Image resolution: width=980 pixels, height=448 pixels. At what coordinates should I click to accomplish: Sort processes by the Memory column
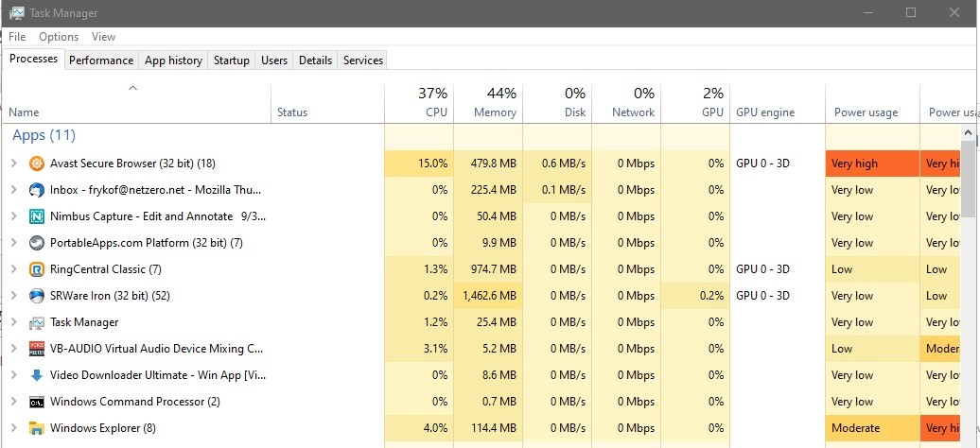tap(488, 103)
